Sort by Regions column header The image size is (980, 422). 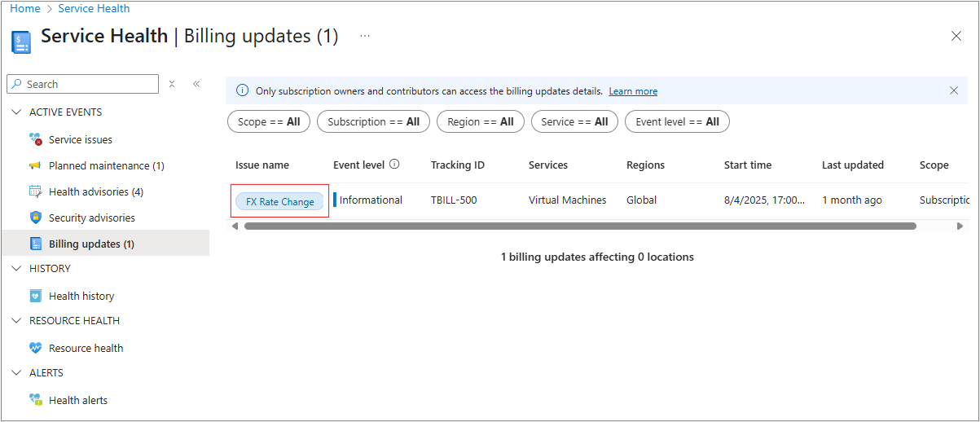click(x=645, y=165)
